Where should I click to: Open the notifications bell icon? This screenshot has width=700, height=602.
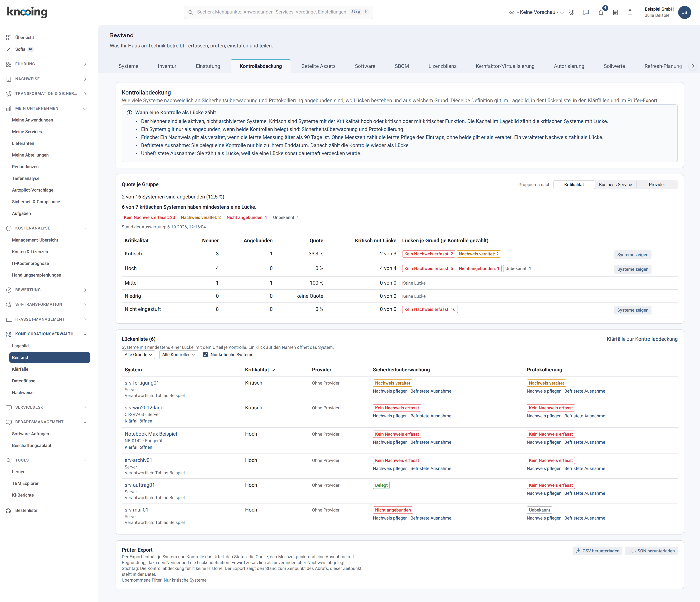(x=601, y=13)
